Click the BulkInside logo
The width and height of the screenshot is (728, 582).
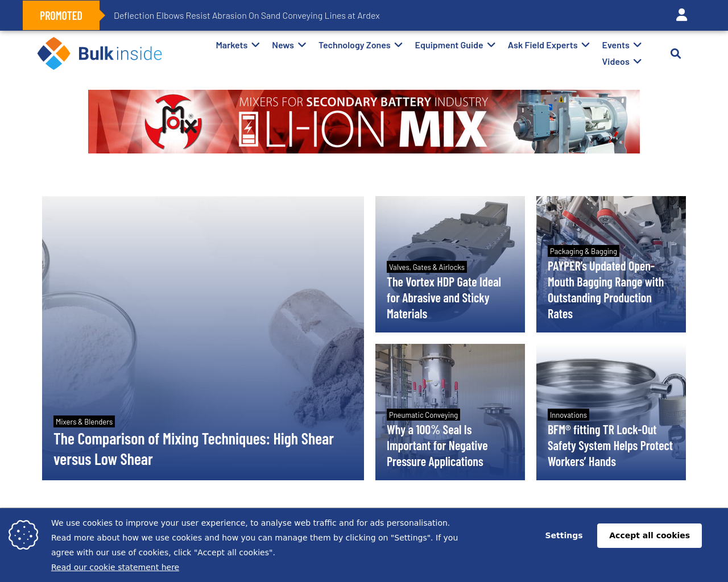(100, 53)
